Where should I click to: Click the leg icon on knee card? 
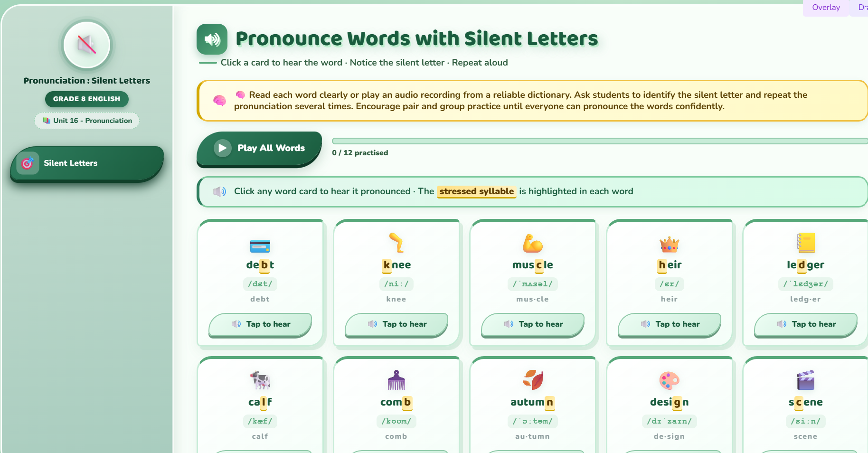pos(396,243)
